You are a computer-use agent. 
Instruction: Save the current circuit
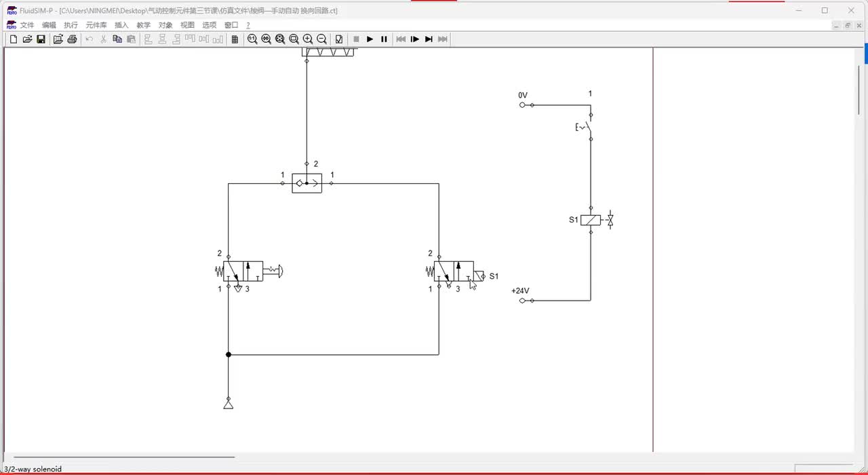pyautogui.click(x=41, y=39)
